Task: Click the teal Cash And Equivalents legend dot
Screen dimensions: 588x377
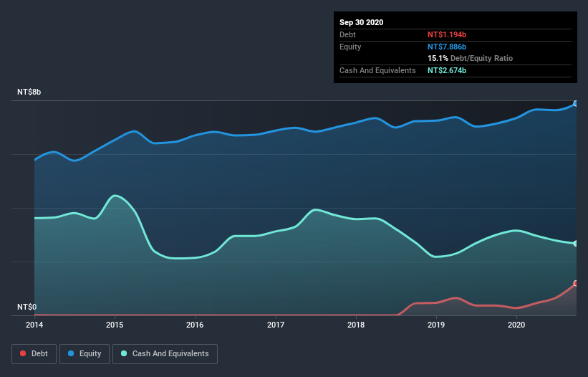Action: [124, 353]
